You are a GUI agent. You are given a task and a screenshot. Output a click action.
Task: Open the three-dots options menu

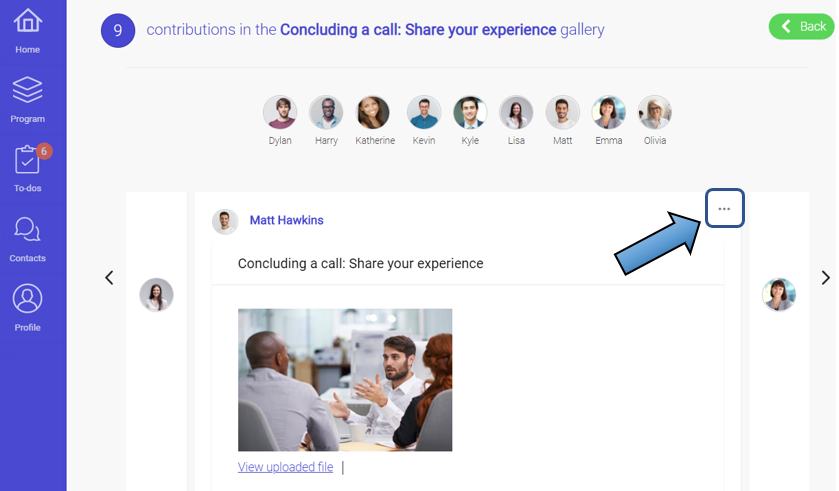[x=724, y=209]
